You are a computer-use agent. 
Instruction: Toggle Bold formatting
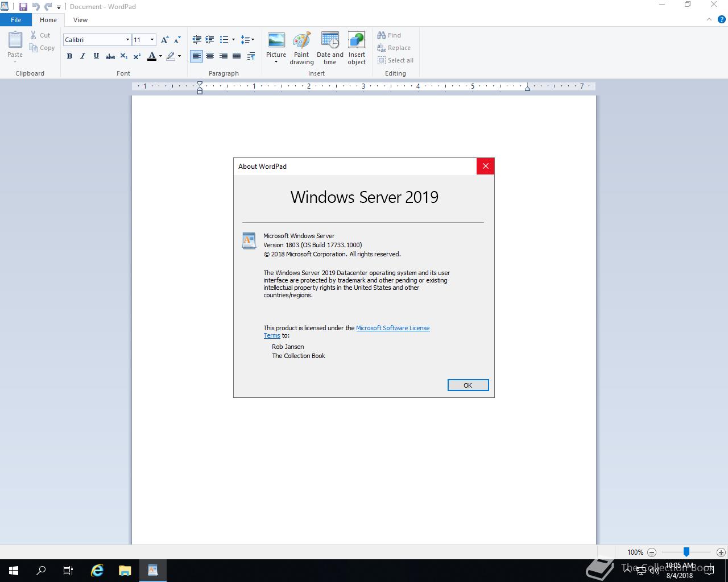(x=69, y=56)
